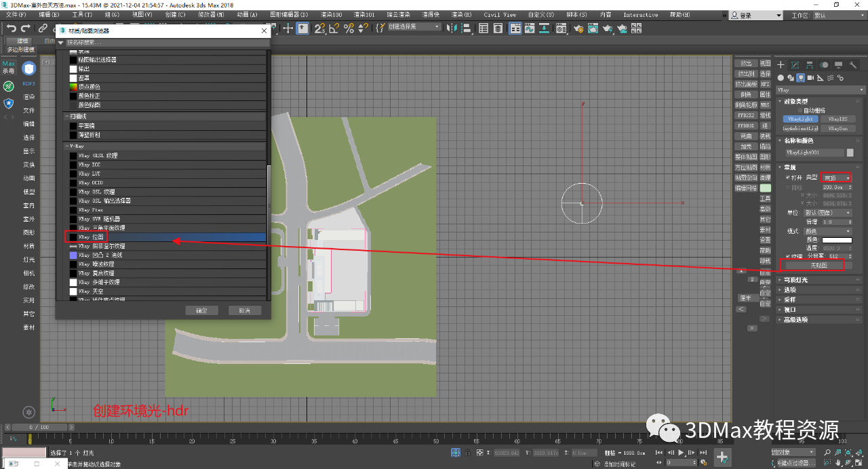Click the Select and Link chain icon
Image resolution: width=868 pixels, height=469 pixels.
click(x=42, y=28)
